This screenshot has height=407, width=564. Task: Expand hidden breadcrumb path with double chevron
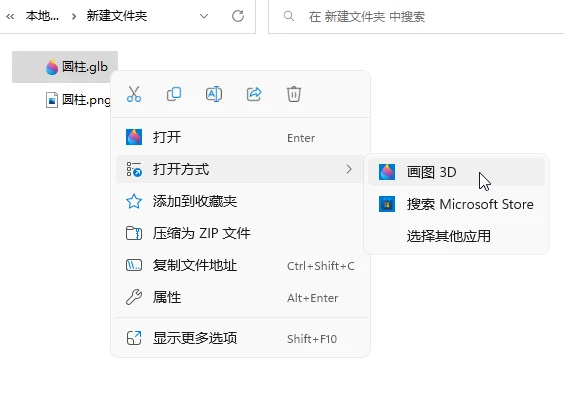[10, 16]
